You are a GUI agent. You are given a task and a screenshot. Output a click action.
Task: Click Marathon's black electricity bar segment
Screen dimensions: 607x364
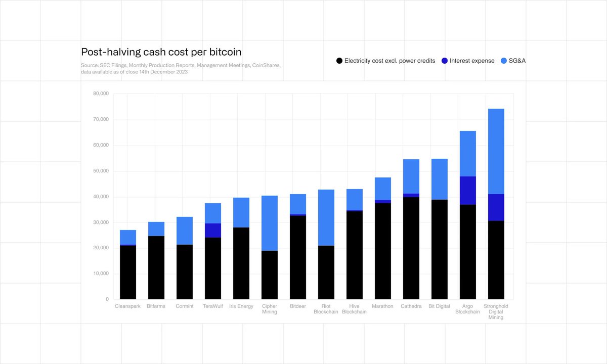coord(383,251)
